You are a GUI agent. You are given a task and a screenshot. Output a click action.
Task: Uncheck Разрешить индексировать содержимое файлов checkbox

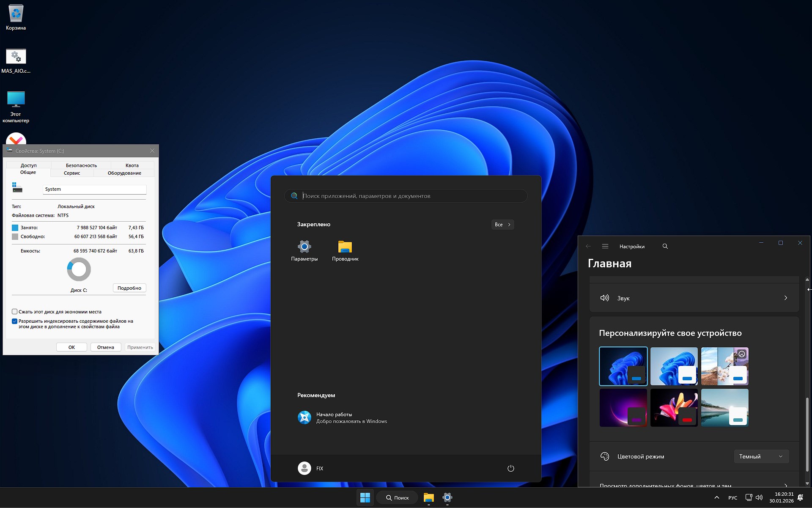coord(14,321)
